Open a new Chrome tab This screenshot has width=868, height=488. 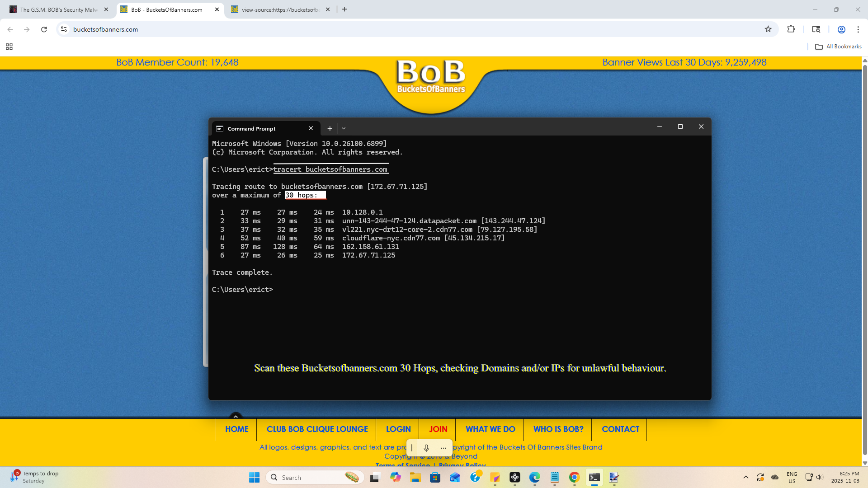click(x=344, y=9)
